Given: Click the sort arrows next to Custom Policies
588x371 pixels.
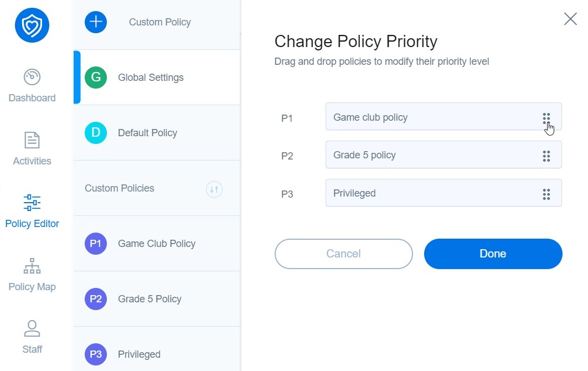Looking at the screenshot, I should [x=214, y=189].
